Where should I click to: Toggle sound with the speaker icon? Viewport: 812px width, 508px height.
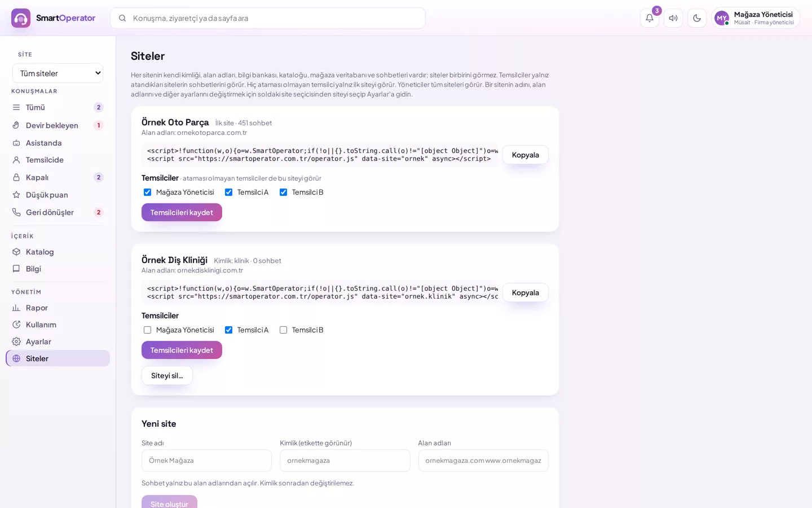673,18
